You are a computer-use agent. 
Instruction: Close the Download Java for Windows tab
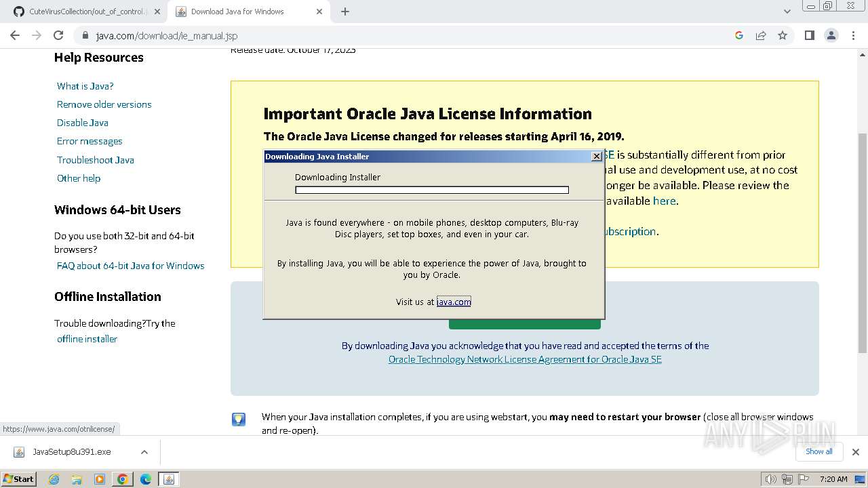click(x=320, y=12)
